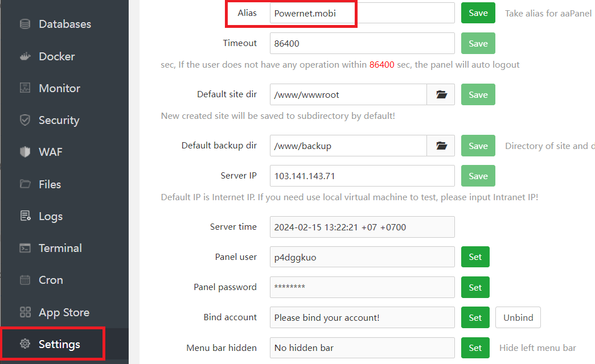Open the Logs menu item
Screen dimensions: 595x364
pyautogui.click(x=51, y=216)
